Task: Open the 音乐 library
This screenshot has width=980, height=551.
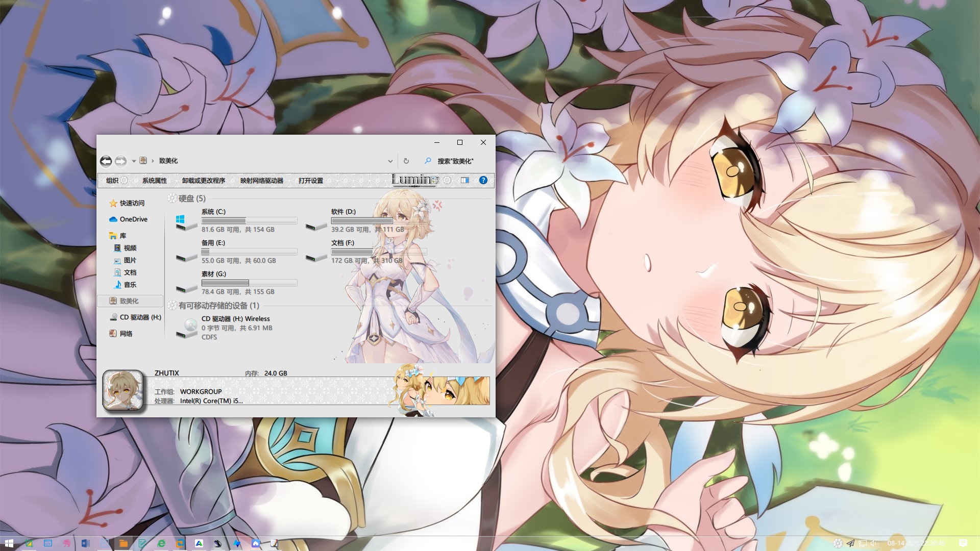Action: (125, 285)
